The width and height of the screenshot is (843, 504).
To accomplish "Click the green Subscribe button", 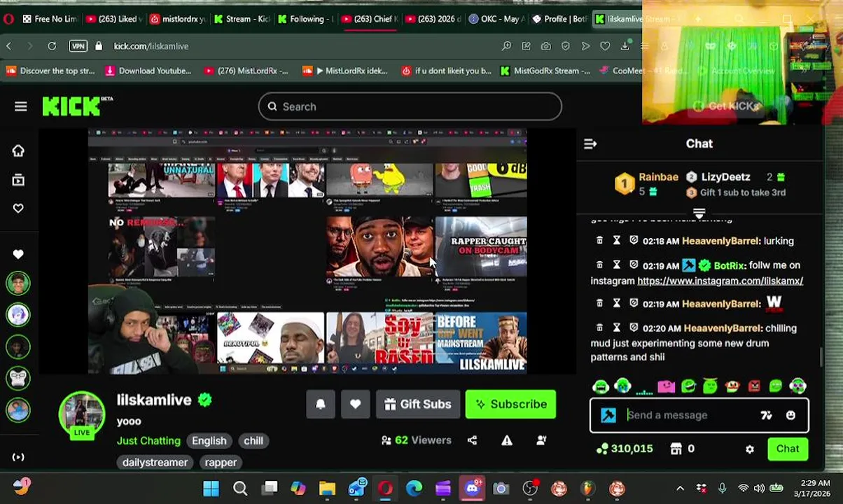I will (510, 404).
